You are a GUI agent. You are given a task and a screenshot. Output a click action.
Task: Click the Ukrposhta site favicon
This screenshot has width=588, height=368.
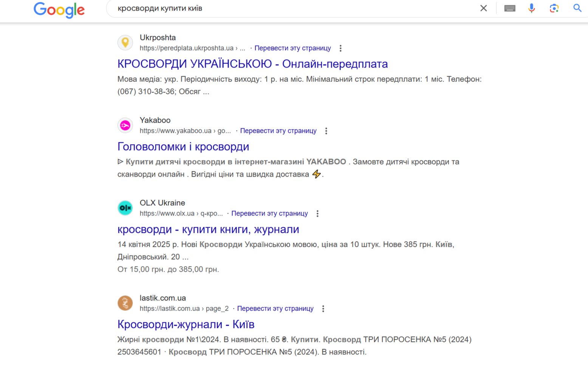click(x=125, y=43)
